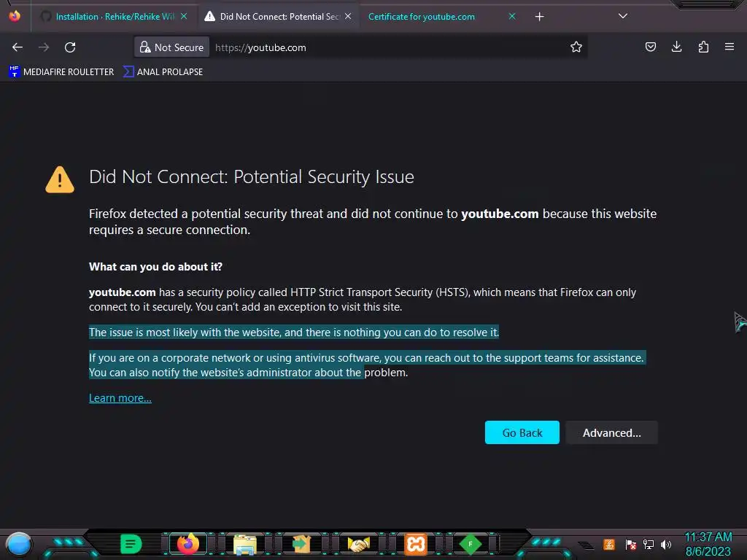Open the Extensions menu
747x560 pixels.
tap(703, 47)
